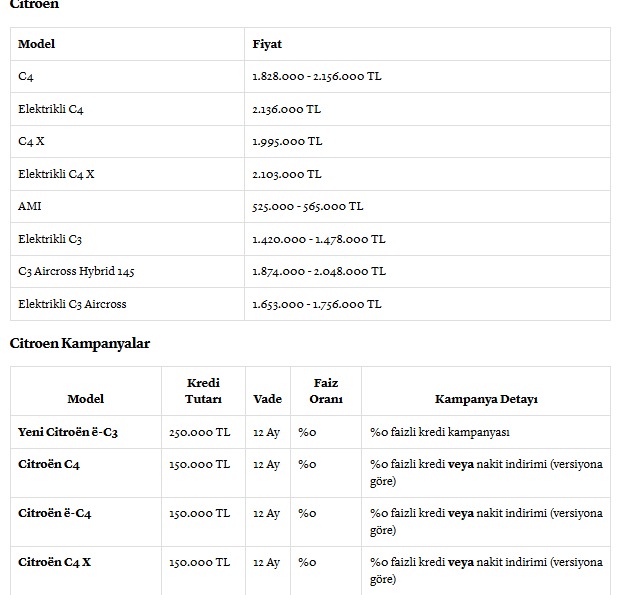Click the Citroën ë-C4 campaign model name

pos(55,513)
